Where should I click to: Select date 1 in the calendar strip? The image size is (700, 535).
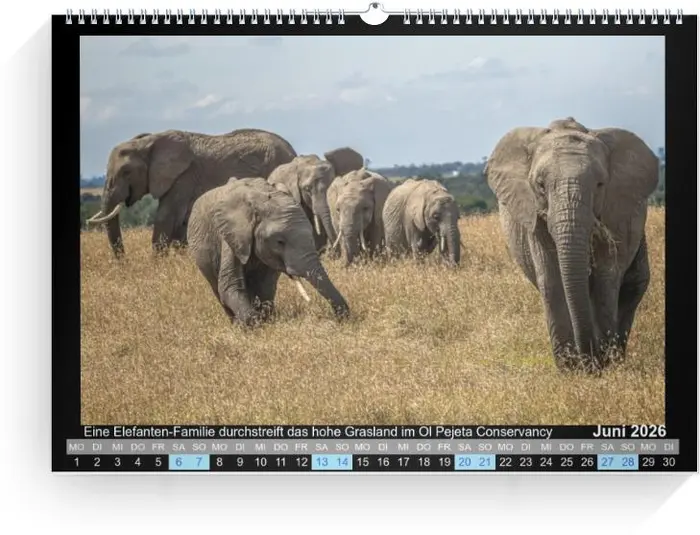point(77,462)
